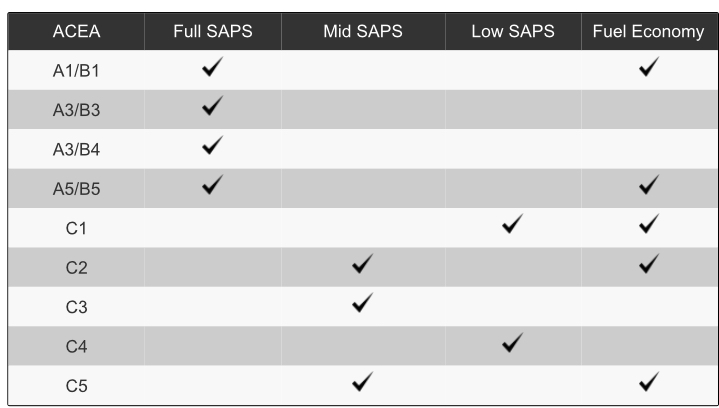Click the ACEA column header
This screenshot has width=719, height=408.
76,31
